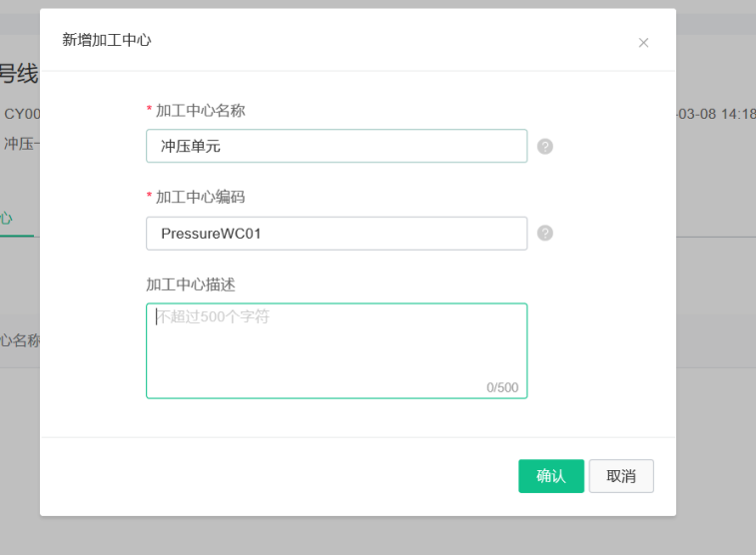Image resolution: width=756 pixels, height=555 pixels.
Task: Click the 冲压 text behind the dialog
Action: (x=21, y=143)
